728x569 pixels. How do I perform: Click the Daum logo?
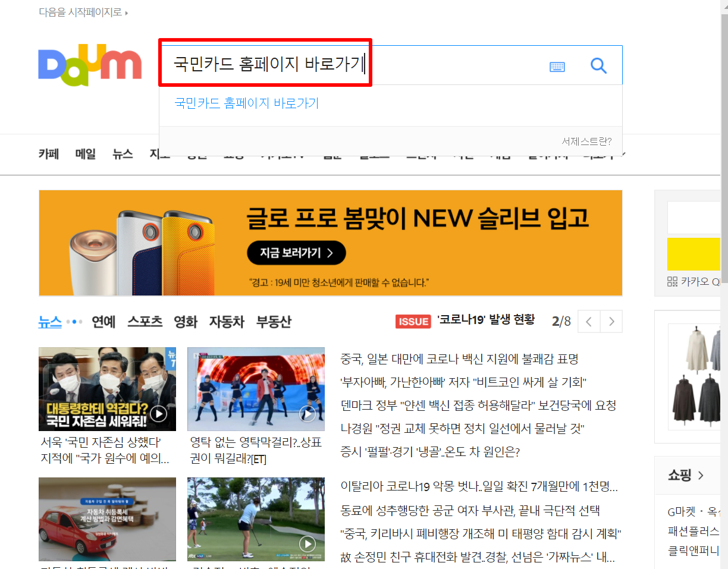point(90,65)
